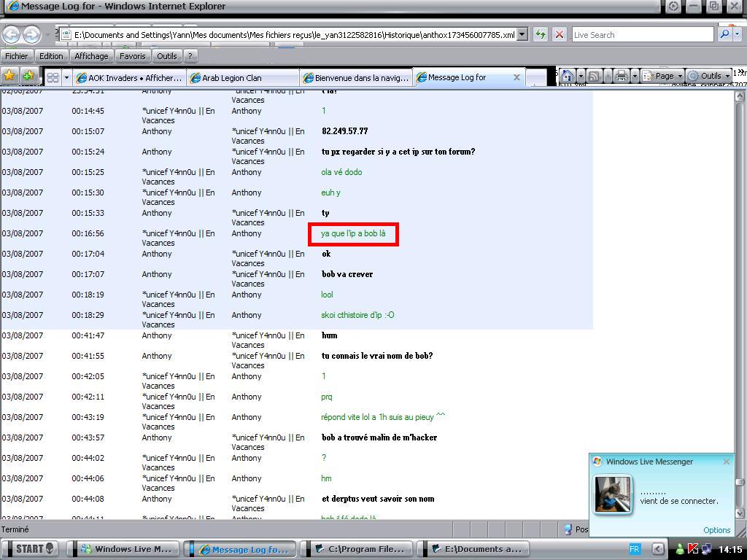Viewport: 747px width, 560px height.
Task: Switch to C:\Program File... taskbar window
Action: [360, 548]
